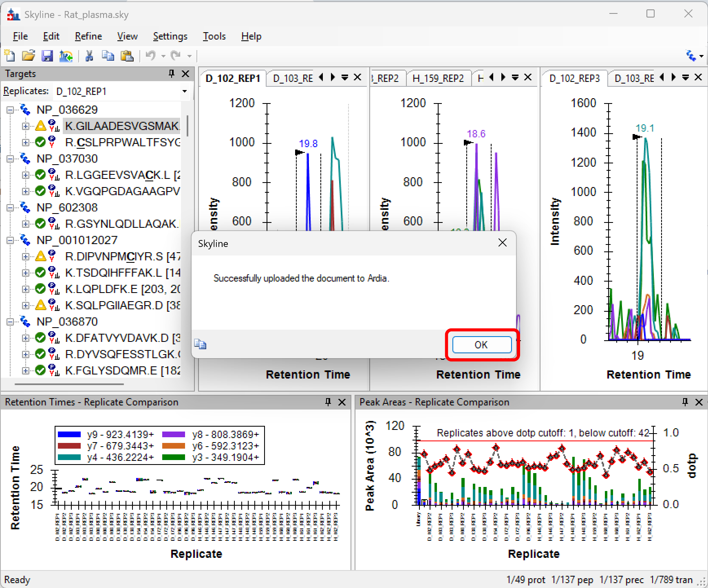708x588 pixels.
Task: Close Retention Times Replicate Comparison panel
Action: pos(342,402)
